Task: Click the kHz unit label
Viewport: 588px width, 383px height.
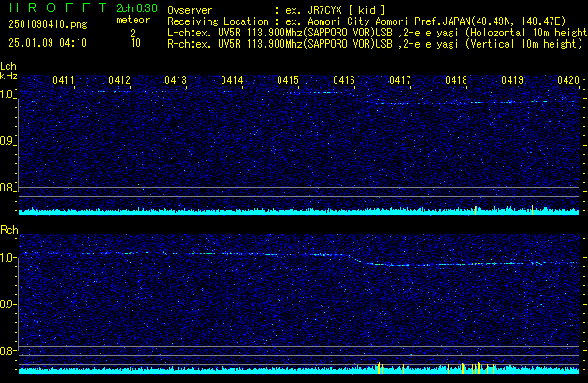Action: click(x=8, y=76)
